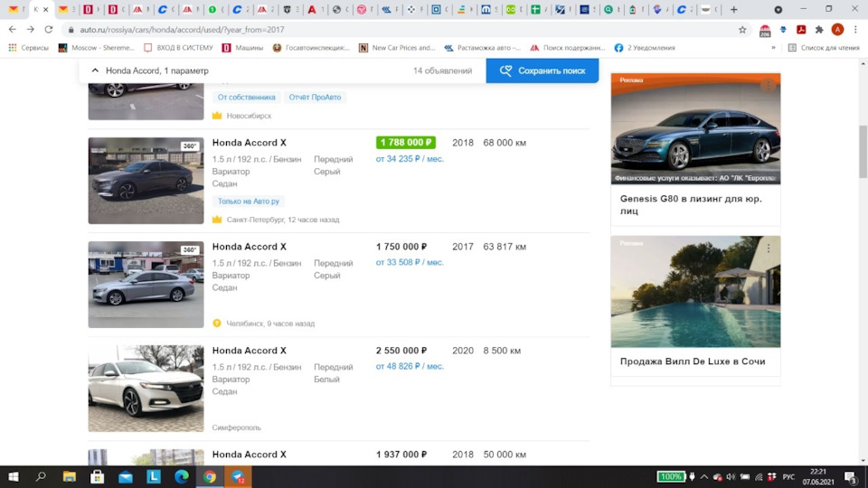
Task: Open the grey Honda Accord X listing for 1 788 000 ₽
Action: coord(250,143)
